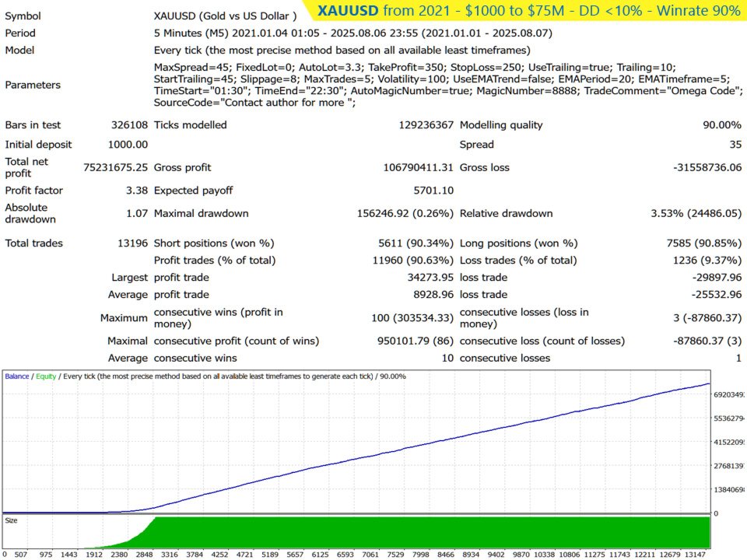
Task: Click the Total net profit value 75231675.25
Action: [115, 167]
